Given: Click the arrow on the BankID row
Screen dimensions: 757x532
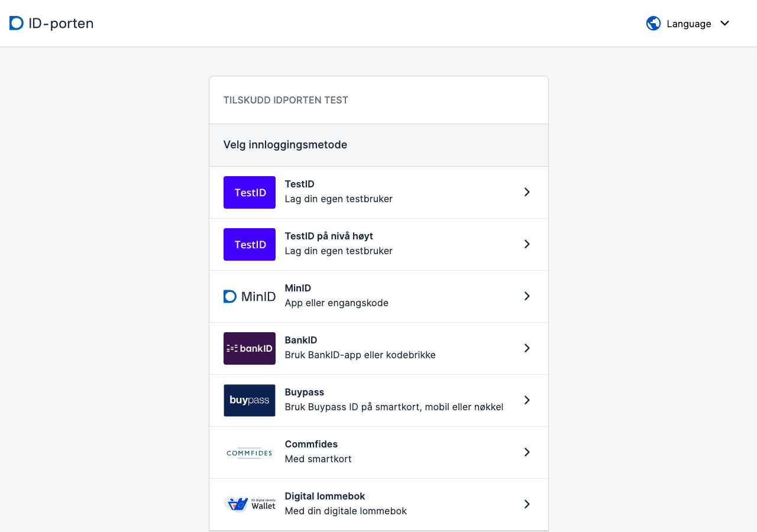Looking at the screenshot, I should point(527,348).
